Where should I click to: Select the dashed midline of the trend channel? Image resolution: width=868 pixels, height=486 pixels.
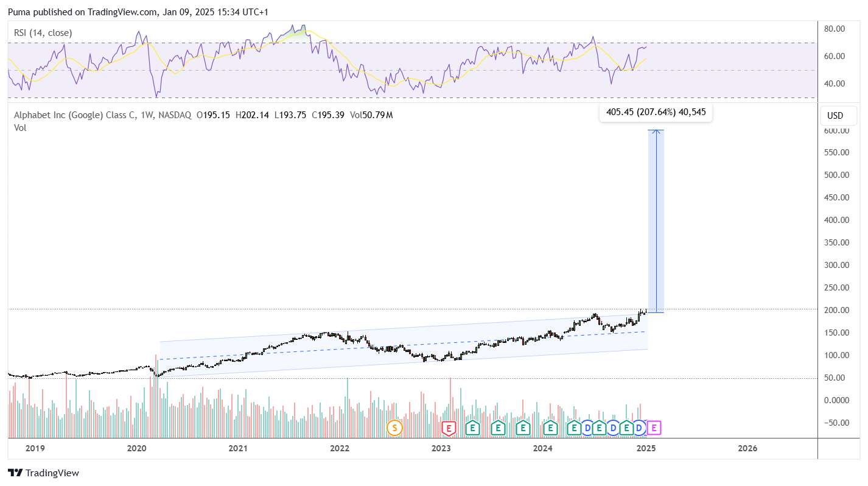[x=403, y=345]
